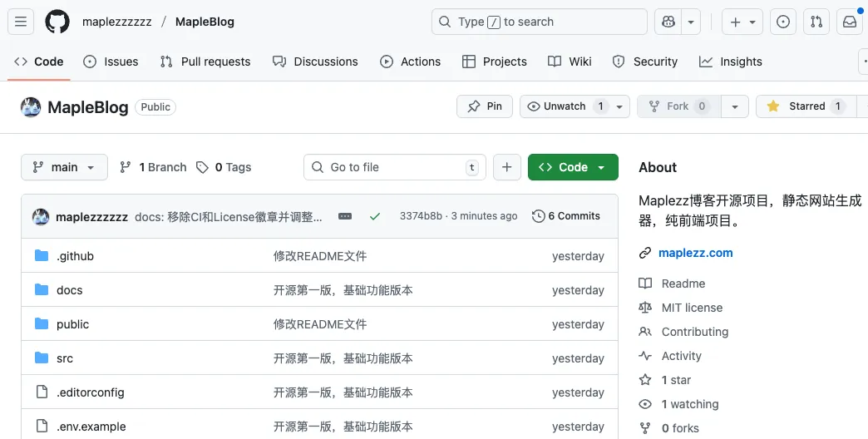
Task: Open the maplezzzzzz owner profile link
Action: 116,22
